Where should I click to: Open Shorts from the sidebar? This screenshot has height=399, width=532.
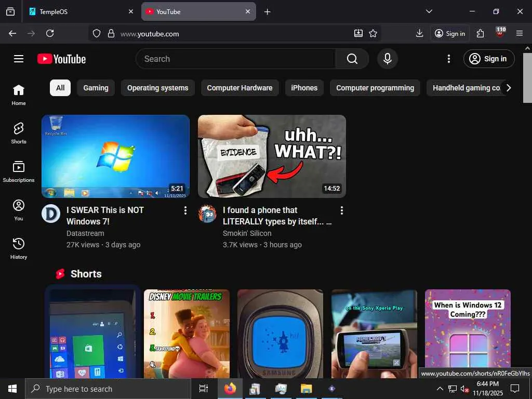19,134
